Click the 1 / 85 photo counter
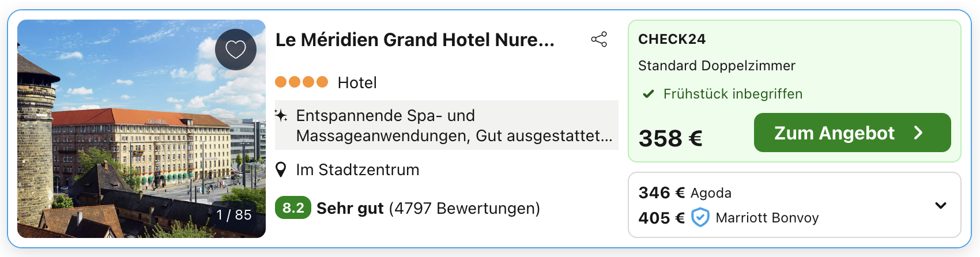980x257 pixels. tap(234, 215)
